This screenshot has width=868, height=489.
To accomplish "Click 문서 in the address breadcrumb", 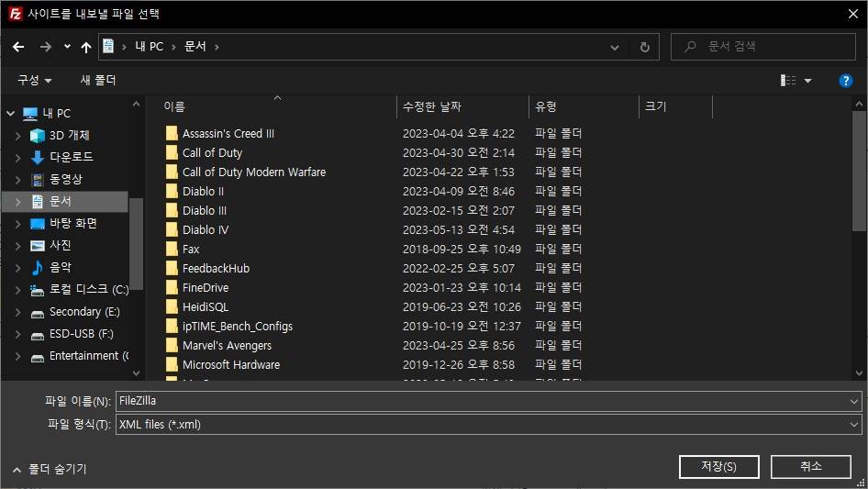I will point(195,47).
